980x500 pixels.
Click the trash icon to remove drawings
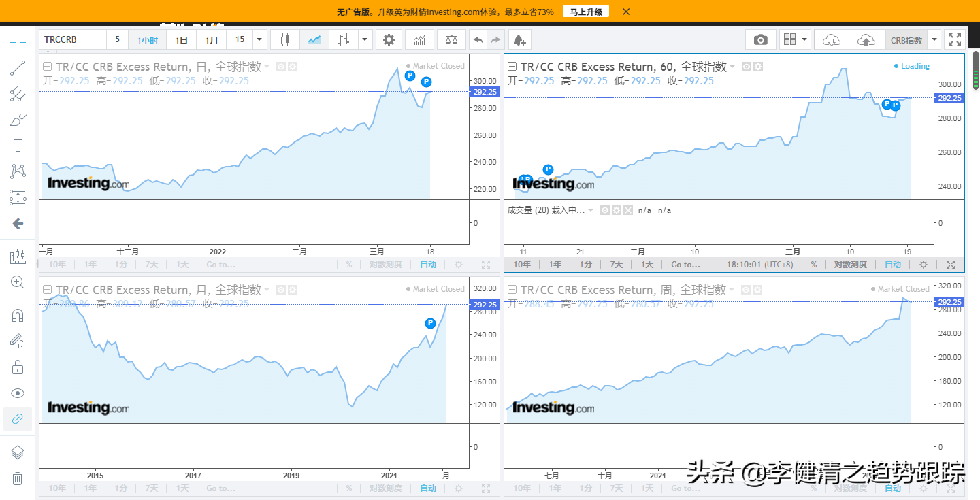point(18,478)
